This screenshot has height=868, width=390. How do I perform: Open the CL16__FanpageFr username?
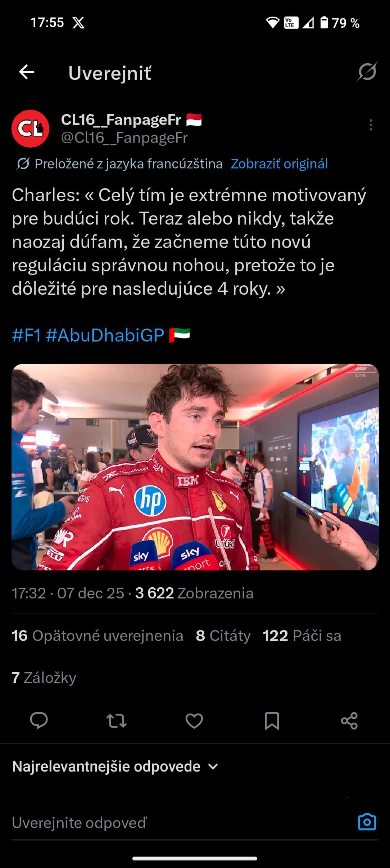click(121, 119)
